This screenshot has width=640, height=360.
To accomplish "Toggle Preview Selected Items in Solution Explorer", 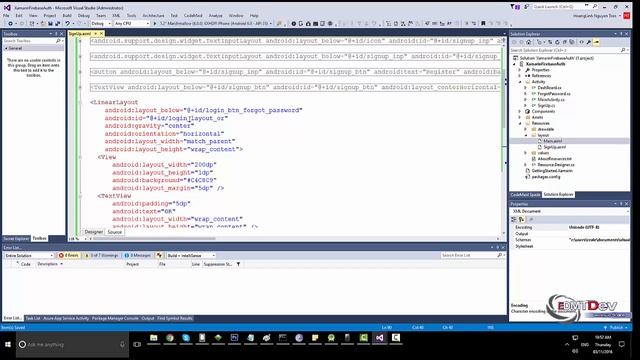I will [x=596, y=42].
